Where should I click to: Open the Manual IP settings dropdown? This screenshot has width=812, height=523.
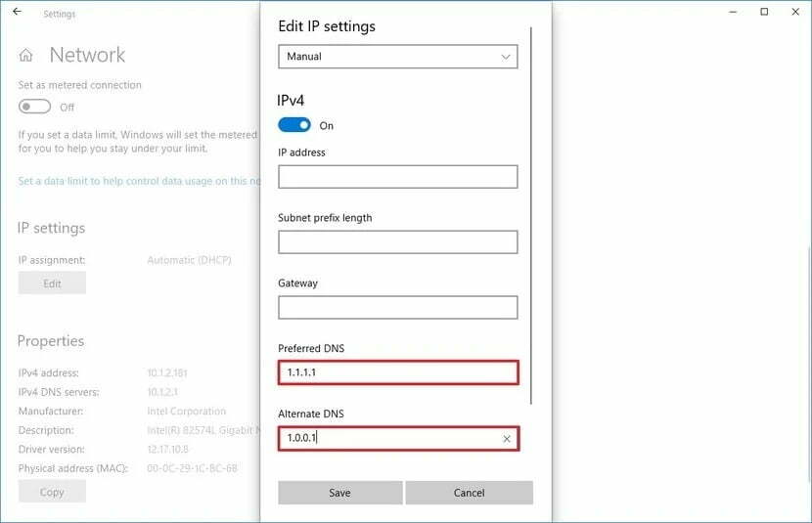(398, 57)
